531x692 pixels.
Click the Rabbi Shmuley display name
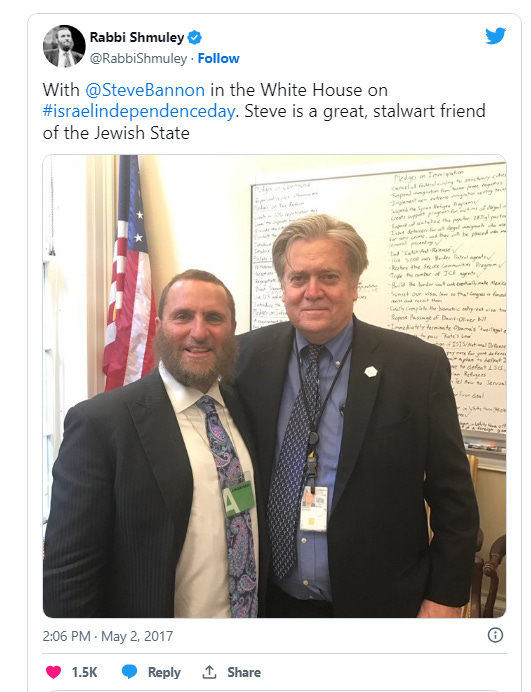(137, 38)
